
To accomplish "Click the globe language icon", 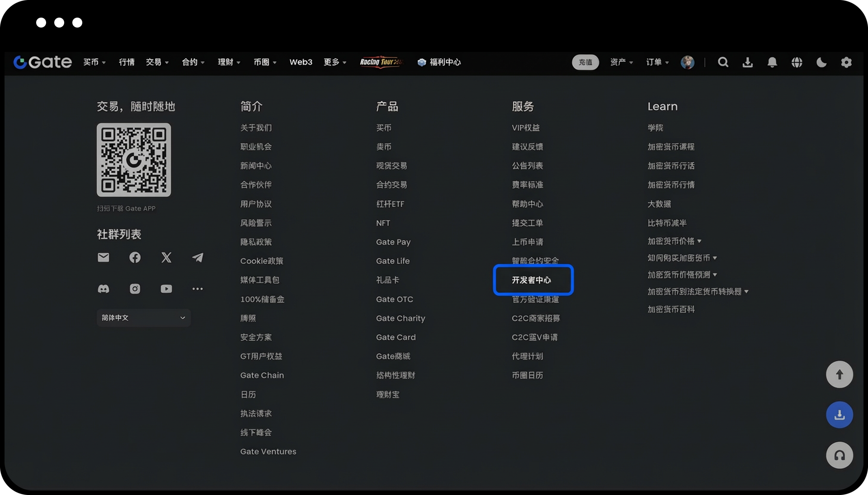I will click(x=797, y=62).
